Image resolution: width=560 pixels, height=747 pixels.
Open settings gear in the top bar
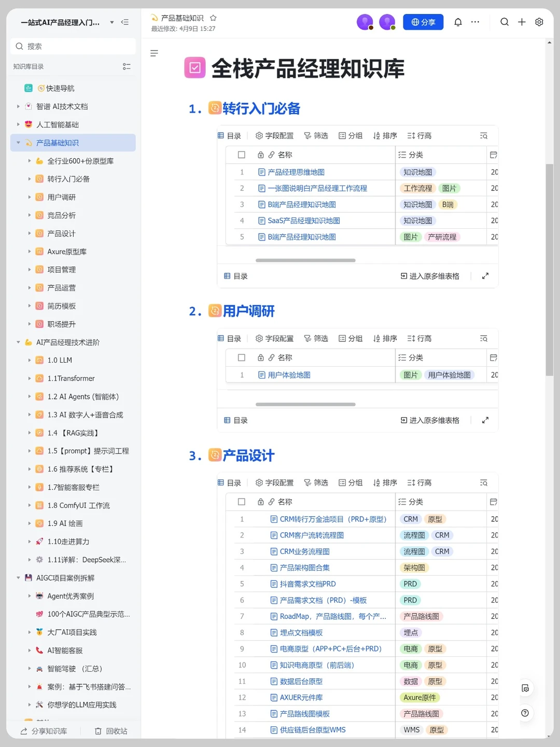(x=539, y=22)
